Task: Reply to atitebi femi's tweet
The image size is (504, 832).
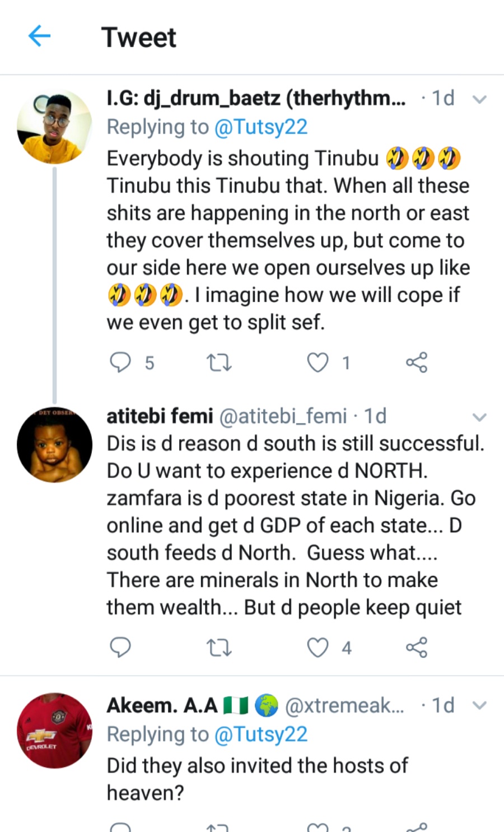Action: [120, 647]
